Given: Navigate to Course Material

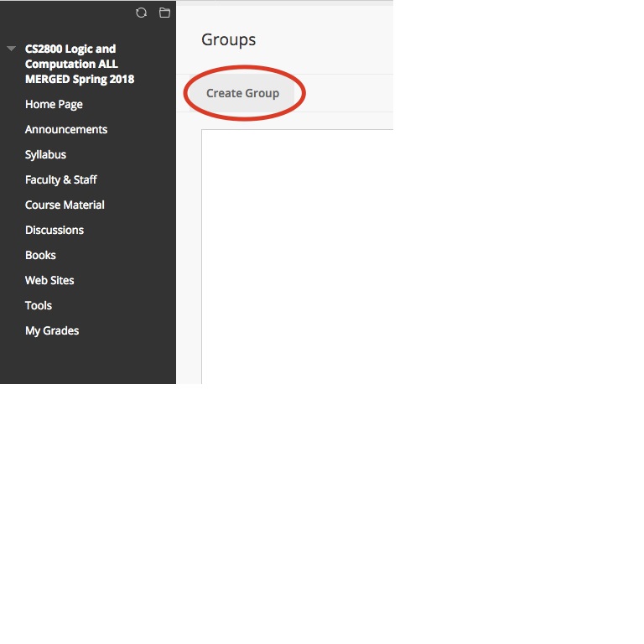Looking at the screenshot, I should [x=65, y=205].
